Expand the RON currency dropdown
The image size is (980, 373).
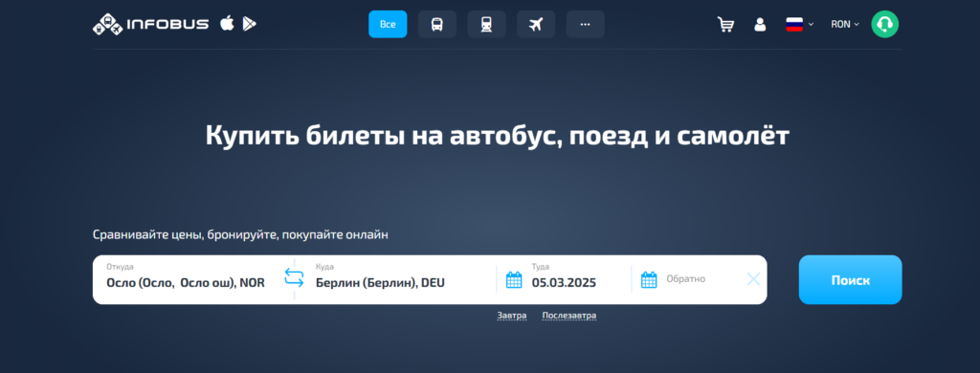click(845, 24)
